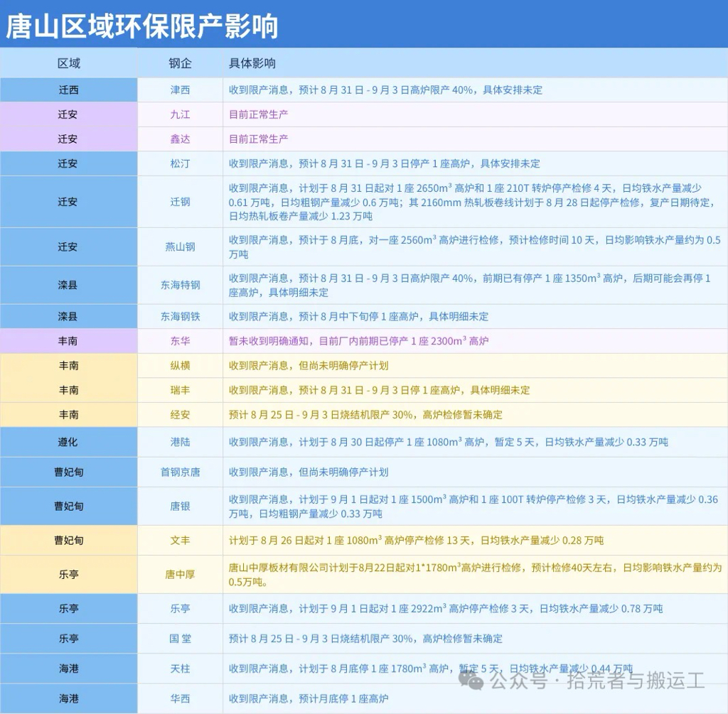Click the 滦县 region cell in 东海特钢 row
The width and height of the screenshot is (728, 714).
(69, 286)
